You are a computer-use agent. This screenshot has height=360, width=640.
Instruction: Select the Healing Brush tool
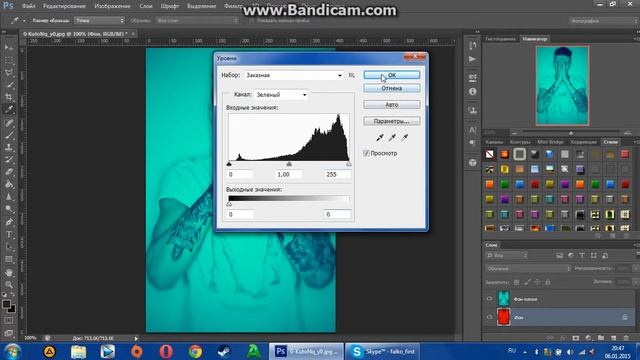coord(9,123)
